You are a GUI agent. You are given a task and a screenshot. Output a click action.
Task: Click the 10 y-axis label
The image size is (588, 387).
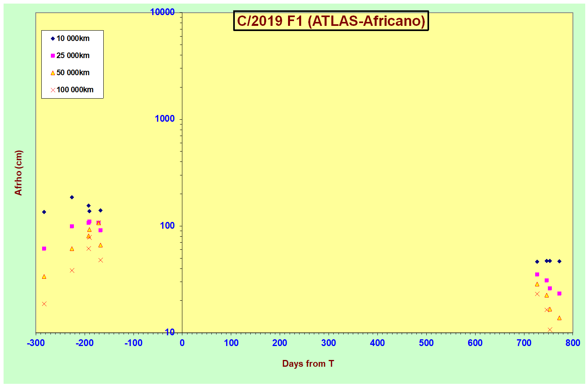tap(170, 332)
